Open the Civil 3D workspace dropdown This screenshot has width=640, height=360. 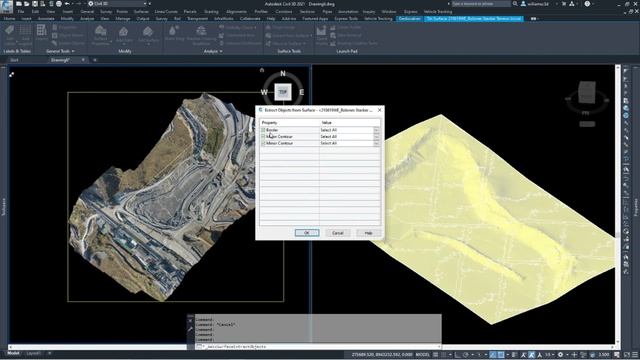tap(117, 4)
